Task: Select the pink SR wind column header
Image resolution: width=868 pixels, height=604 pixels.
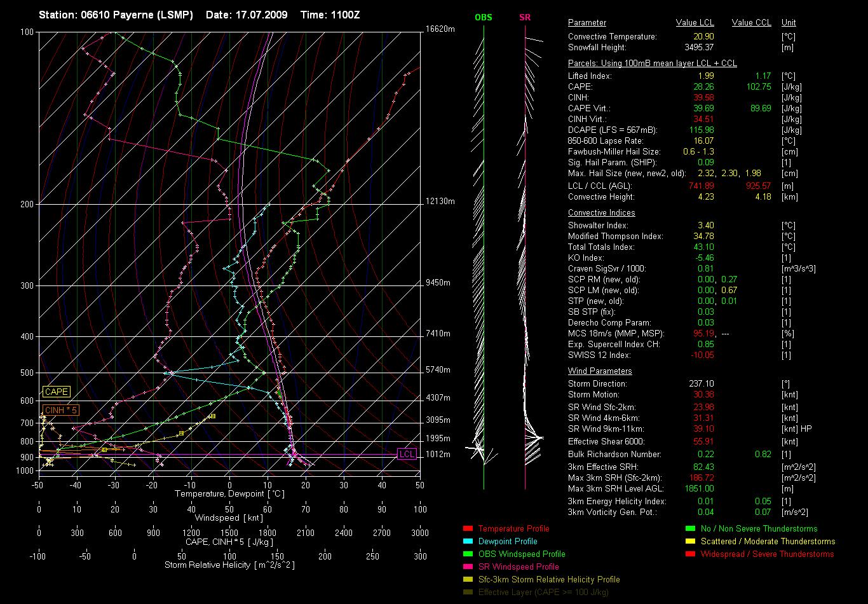Action: click(x=525, y=18)
